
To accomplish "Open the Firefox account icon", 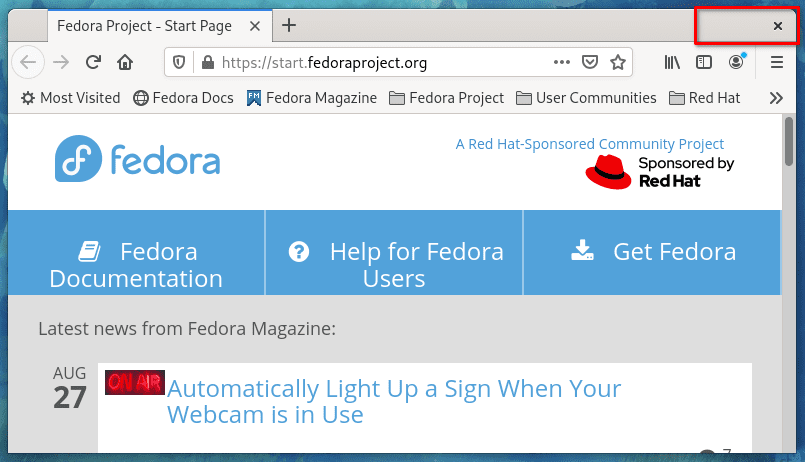I will point(736,62).
